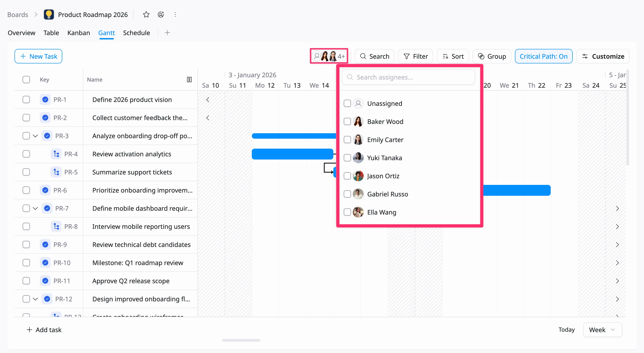Click the subtask icon for PR-4
Image resolution: width=644 pixels, height=353 pixels.
[x=56, y=154]
